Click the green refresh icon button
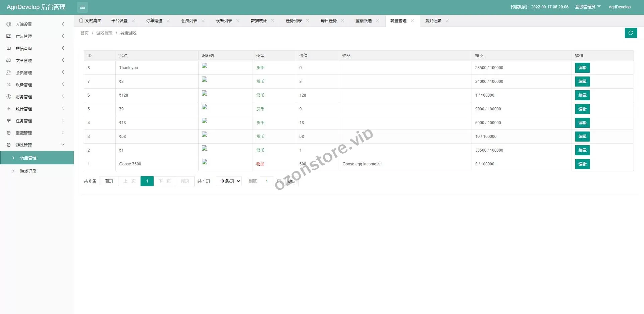Screen dimensions: 644x314 point(631,33)
